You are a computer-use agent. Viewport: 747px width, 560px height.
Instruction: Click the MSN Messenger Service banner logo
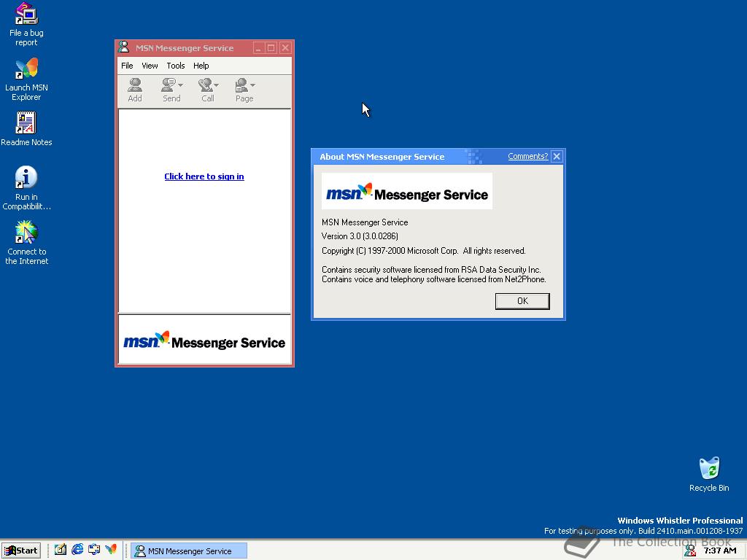204,340
